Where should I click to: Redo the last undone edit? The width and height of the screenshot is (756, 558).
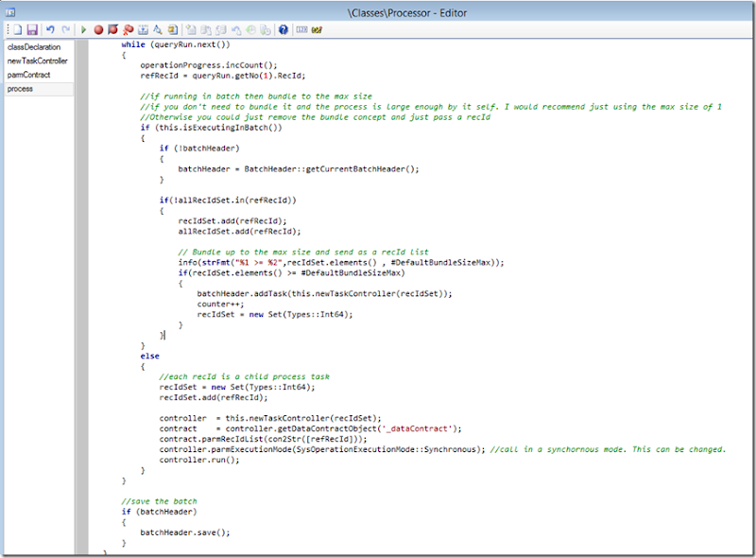pos(66,30)
